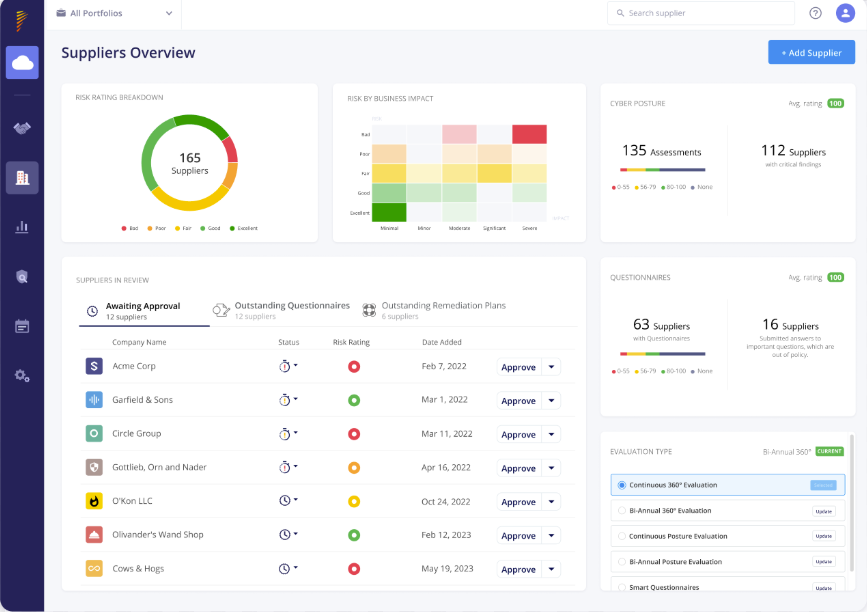Click Update for Continuous Posture Evaluation
Image resolution: width=867 pixels, height=612 pixels.
[824, 536]
